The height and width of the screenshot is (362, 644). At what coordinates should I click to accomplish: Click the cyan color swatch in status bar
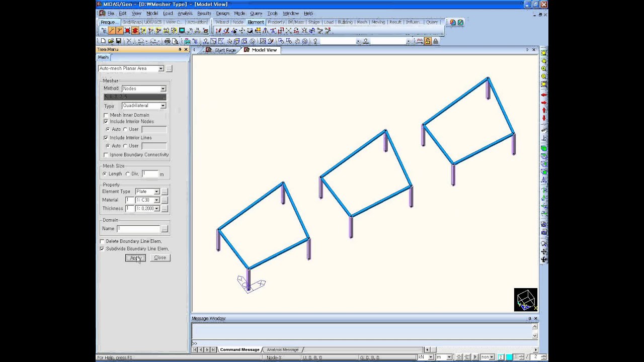tap(509, 357)
